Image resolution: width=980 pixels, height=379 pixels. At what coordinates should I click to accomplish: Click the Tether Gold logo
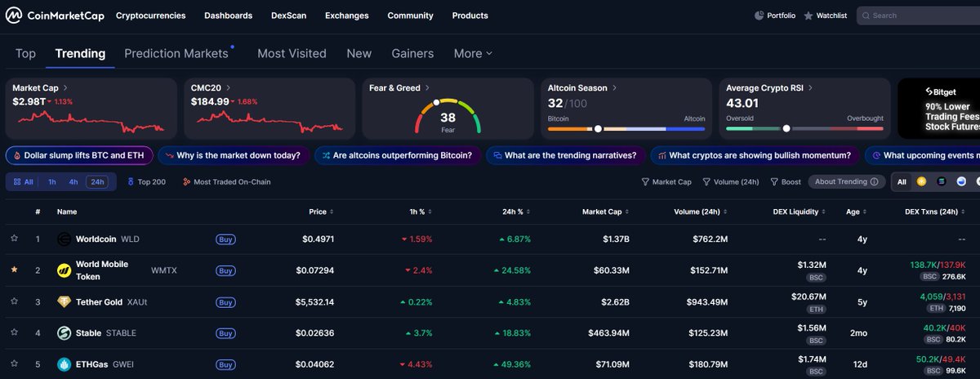coord(64,302)
